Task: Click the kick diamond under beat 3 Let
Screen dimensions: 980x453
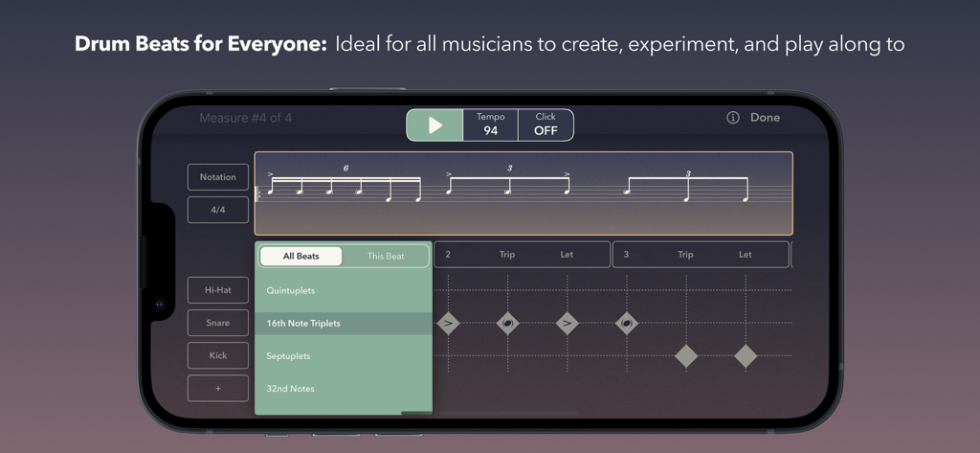Action: [746, 356]
